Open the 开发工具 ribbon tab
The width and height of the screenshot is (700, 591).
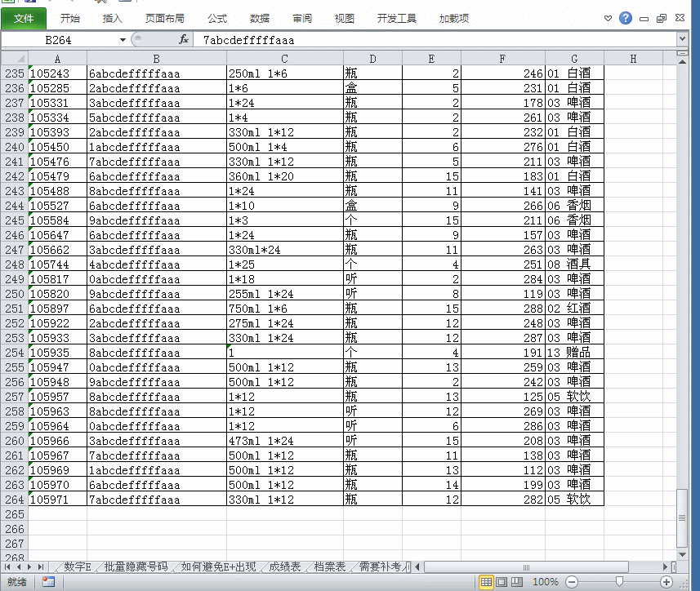397,19
